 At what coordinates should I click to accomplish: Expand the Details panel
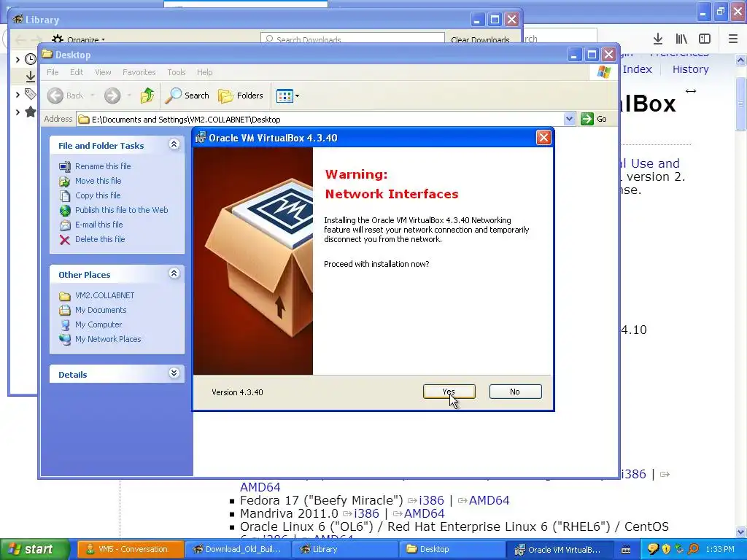[x=174, y=373]
